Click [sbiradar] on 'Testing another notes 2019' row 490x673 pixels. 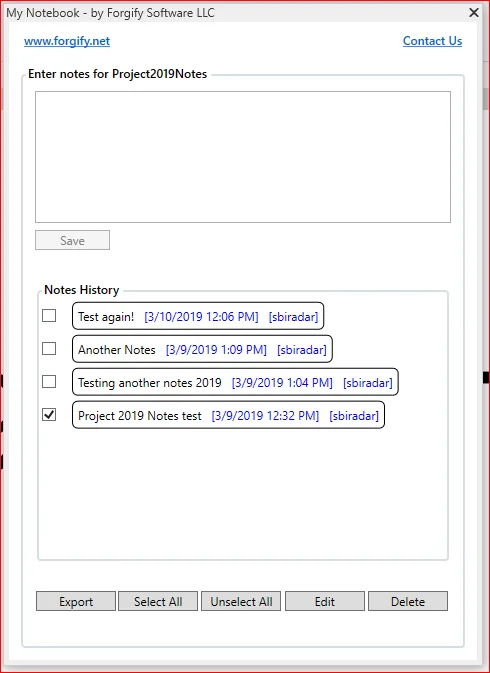pyautogui.click(x=368, y=382)
